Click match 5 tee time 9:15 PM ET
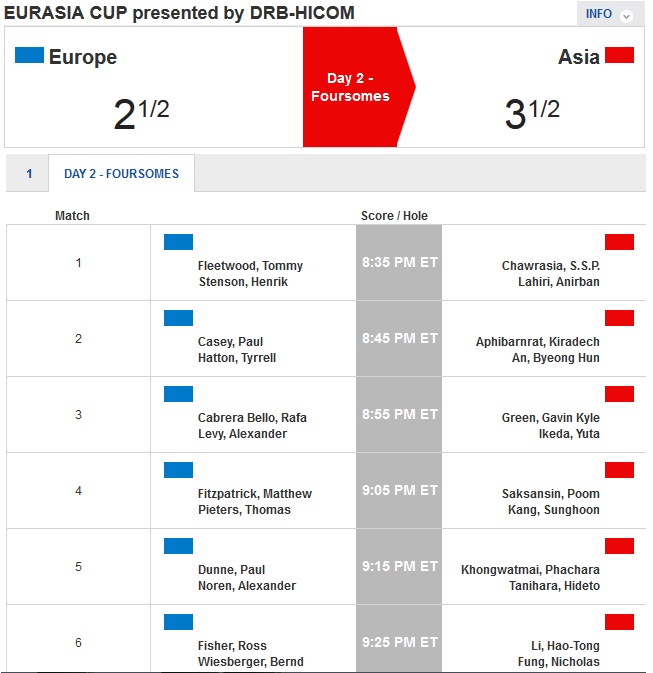653x673 pixels. coord(399,566)
